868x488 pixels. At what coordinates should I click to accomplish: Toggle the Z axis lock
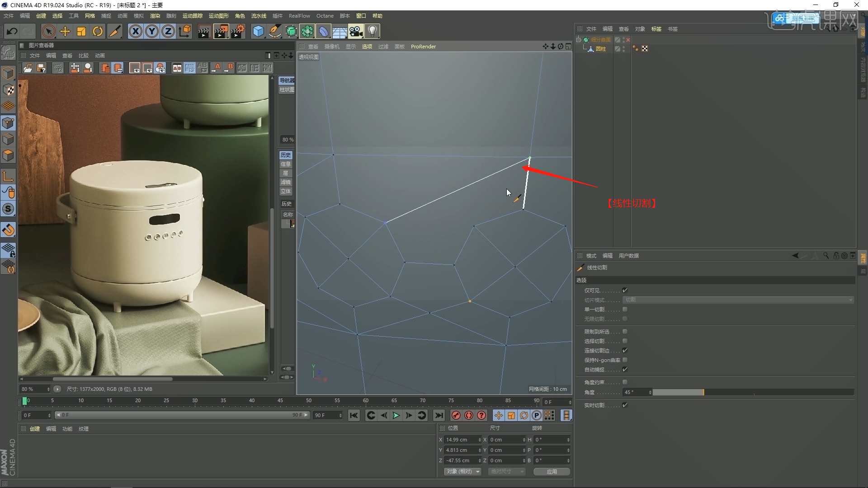(x=168, y=31)
